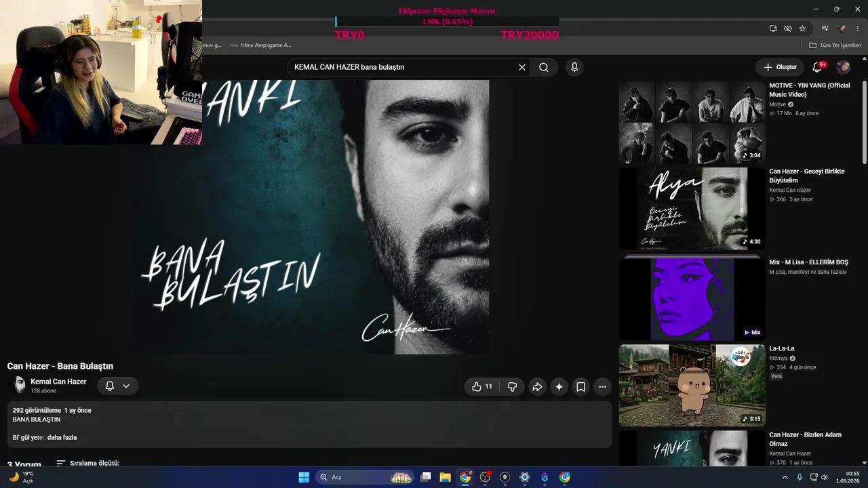868x488 pixels.
Task: Open the Chrome profile avatar
Action: pyautogui.click(x=842, y=28)
